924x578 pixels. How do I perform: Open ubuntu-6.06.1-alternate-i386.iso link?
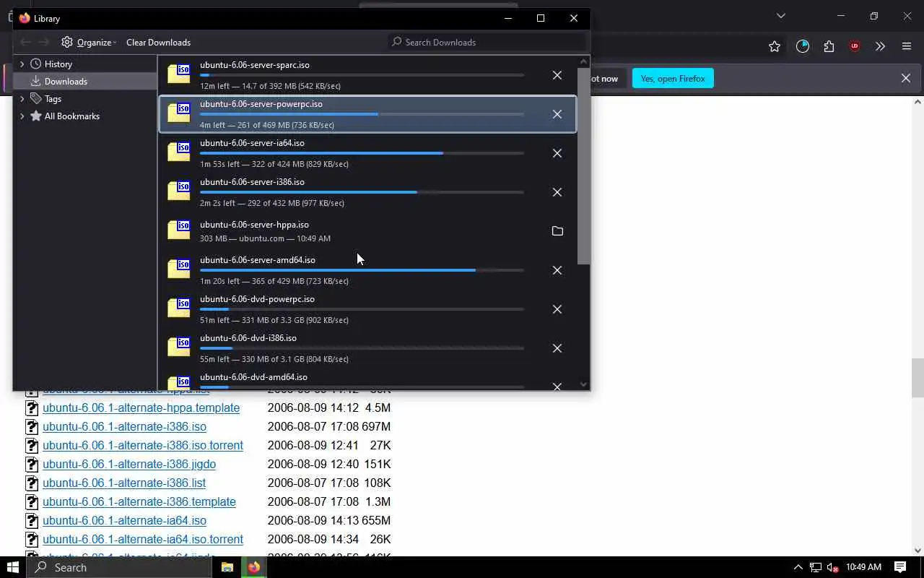(124, 426)
